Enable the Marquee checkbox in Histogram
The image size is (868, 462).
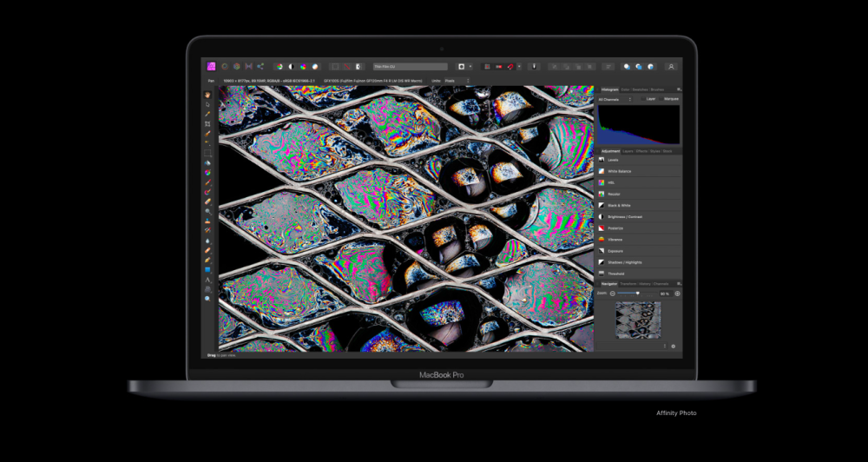click(661, 99)
